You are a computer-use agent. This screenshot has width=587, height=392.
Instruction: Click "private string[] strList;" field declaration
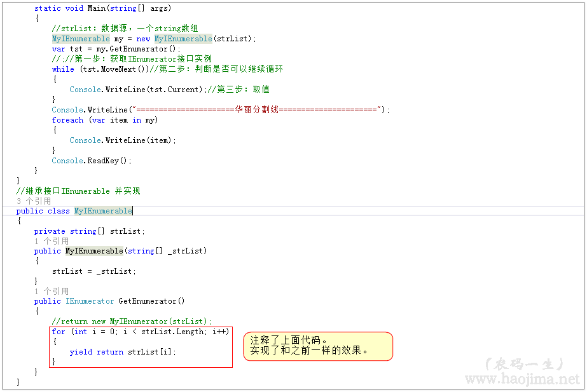click(89, 231)
